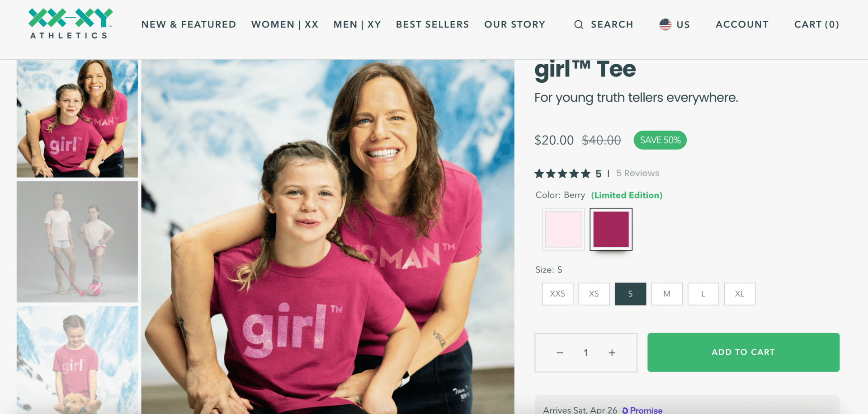Click the US flag icon

point(665,24)
